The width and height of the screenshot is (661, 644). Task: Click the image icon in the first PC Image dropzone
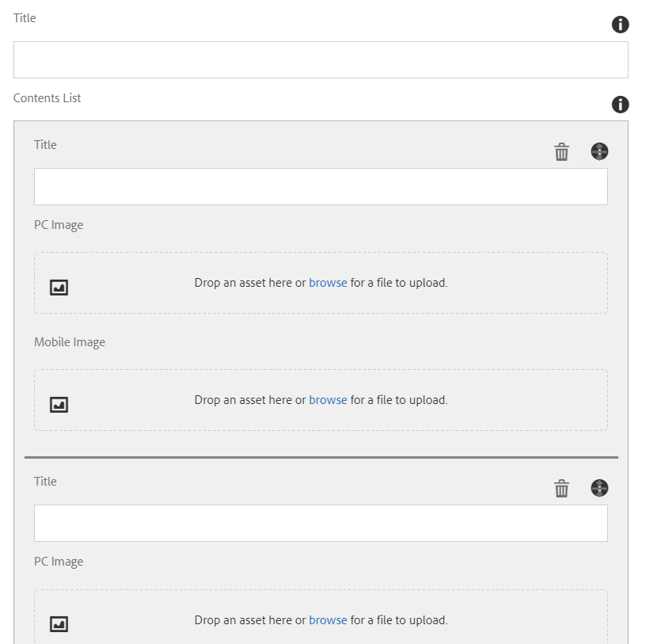coord(59,287)
